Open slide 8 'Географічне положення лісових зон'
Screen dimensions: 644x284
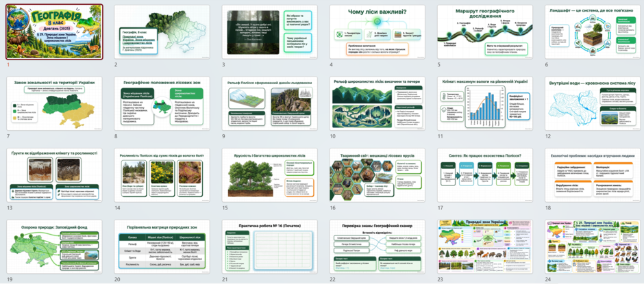pyautogui.click(x=162, y=103)
